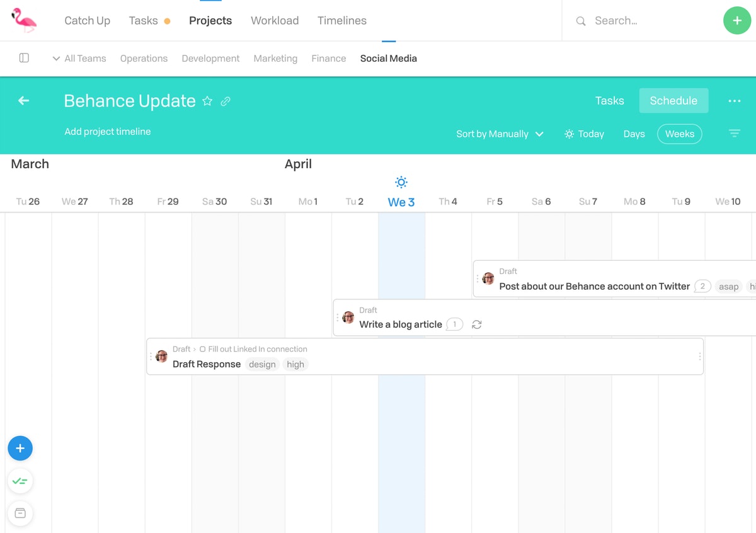The image size is (756, 533).
Task: Click the subtask circle before Fill out Linked In connection
Action: (202, 349)
